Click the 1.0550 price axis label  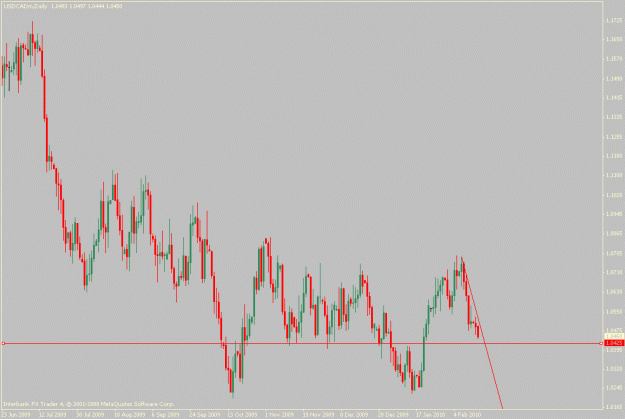(614, 311)
